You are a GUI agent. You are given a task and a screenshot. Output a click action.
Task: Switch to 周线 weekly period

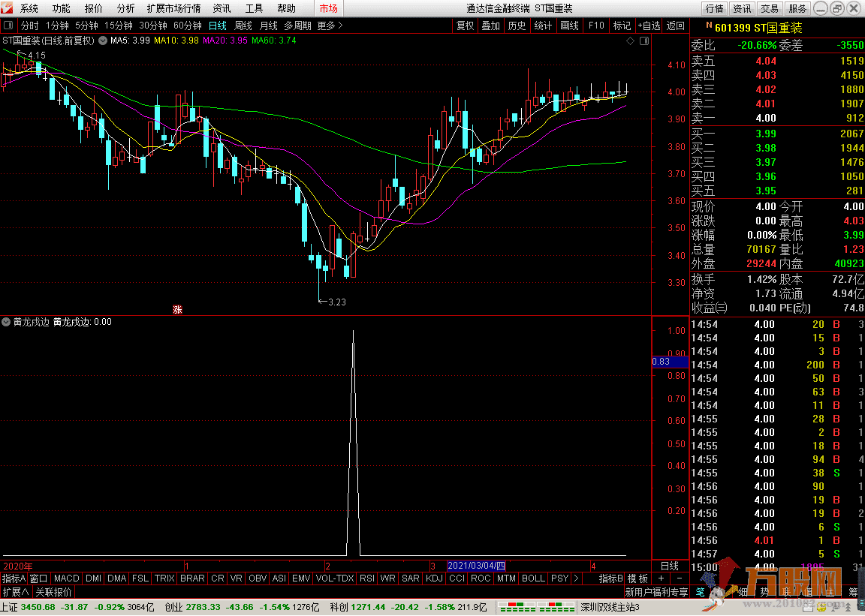243,26
